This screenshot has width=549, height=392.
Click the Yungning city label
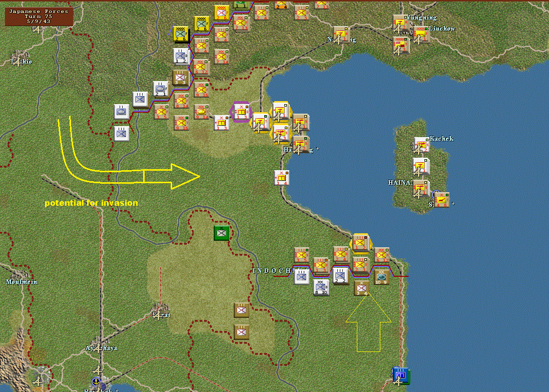pyautogui.click(x=421, y=18)
